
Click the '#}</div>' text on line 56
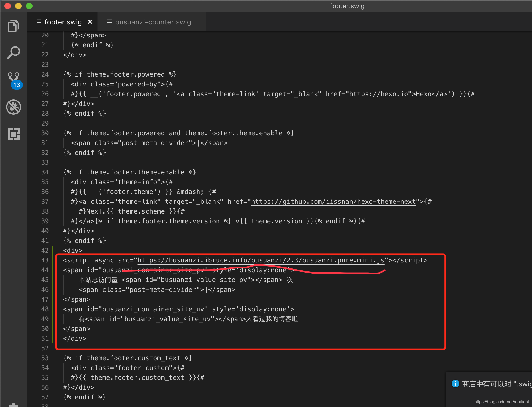[x=79, y=387]
